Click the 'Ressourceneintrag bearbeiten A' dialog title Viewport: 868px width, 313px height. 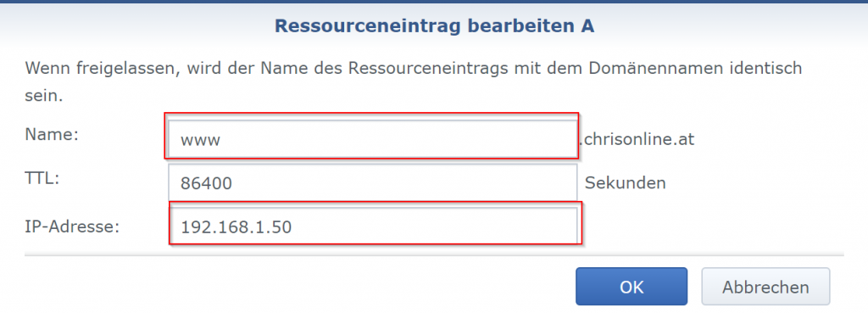click(x=435, y=26)
